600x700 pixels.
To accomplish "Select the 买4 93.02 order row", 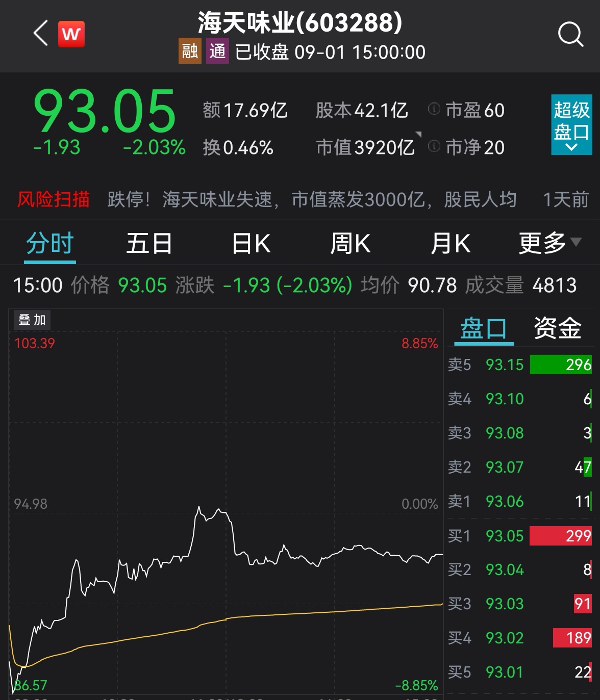I will (520, 638).
